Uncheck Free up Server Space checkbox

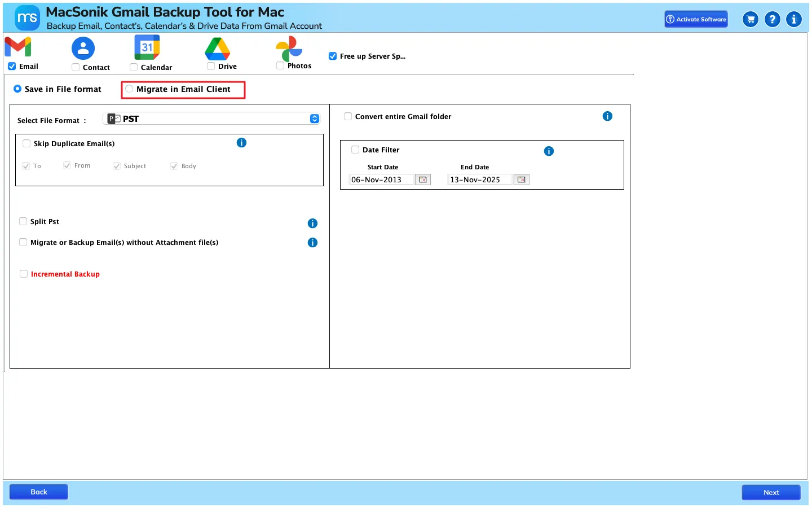click(333, 56)
